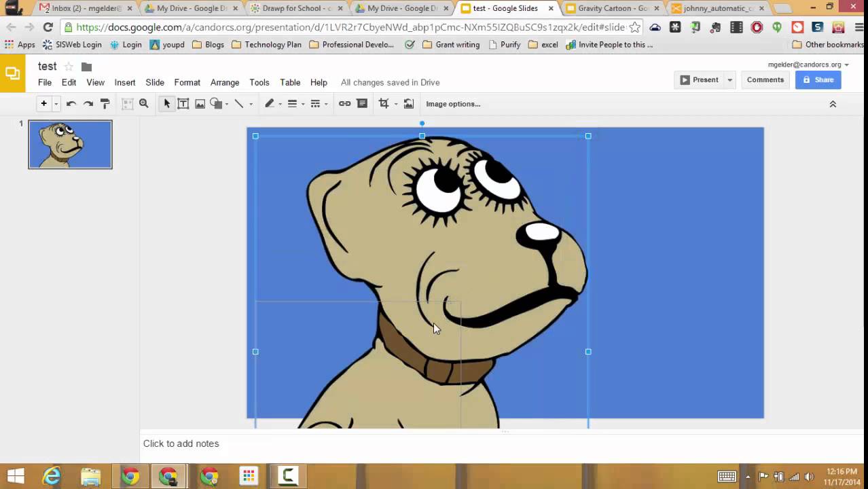This screenshot has width=868, height=489.
Task: Click the image rotation handle
Action: click(x=422, y=124)
